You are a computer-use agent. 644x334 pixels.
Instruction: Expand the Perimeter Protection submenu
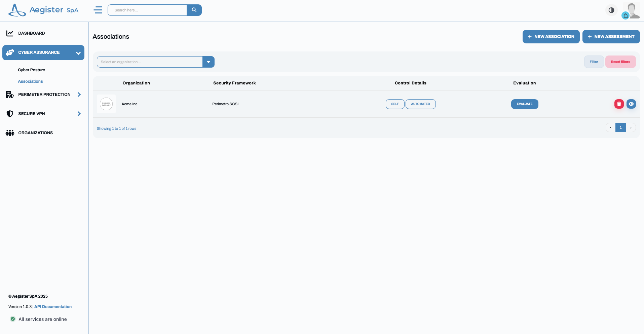click(x=79, y=95)
